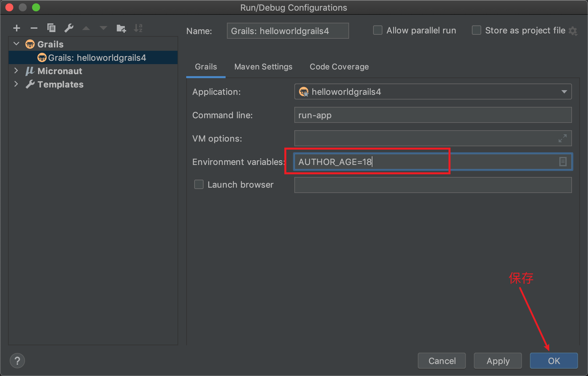
Task: Enable Store as project file checkbox
Action: point(477,30)
